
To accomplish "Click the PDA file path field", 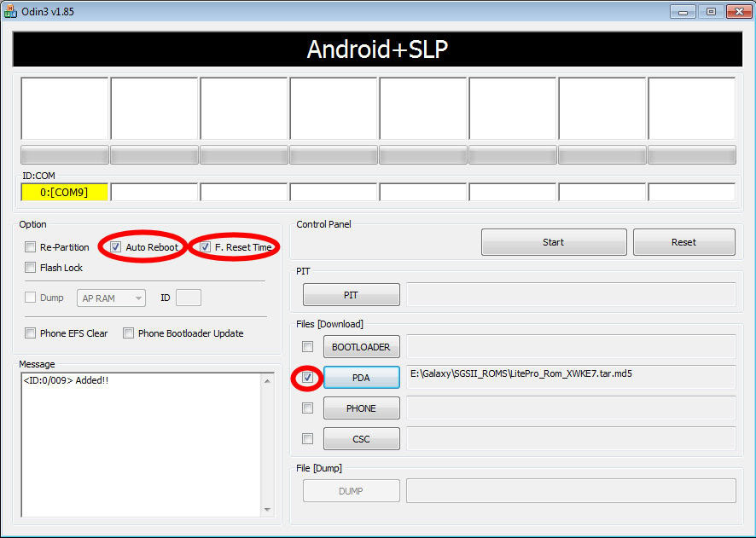I will 572,377.
